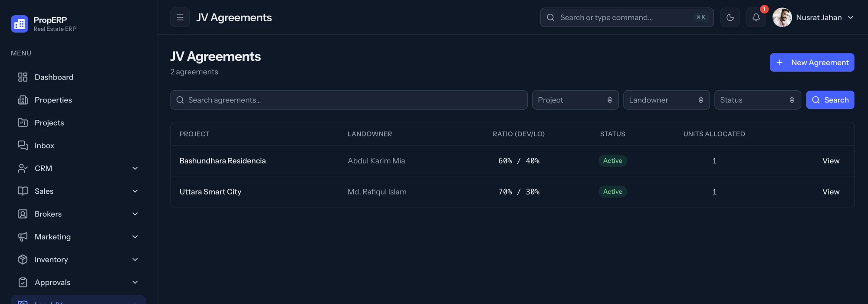Click the Properties building icon
868x304 pixels.
[23, 100]
